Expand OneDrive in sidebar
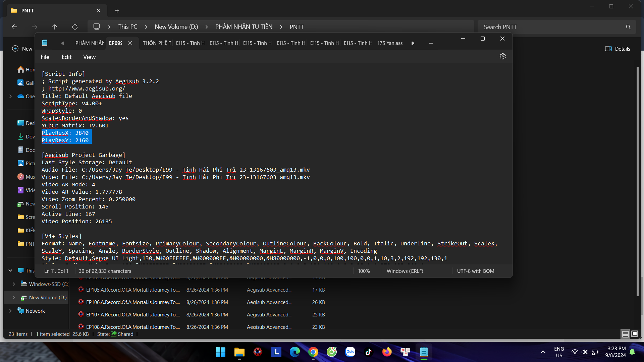Image resolution: width=644 pixels, height=362 pixels. tap(10, 97)
